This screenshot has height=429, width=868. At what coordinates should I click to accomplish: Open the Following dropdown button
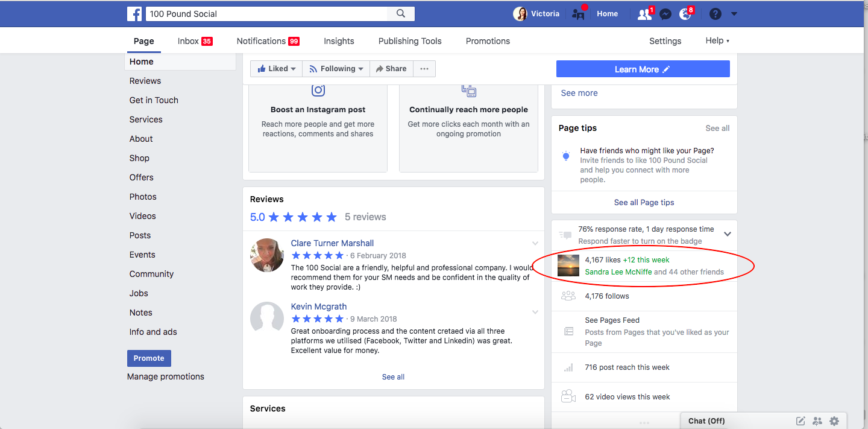point(336,69)
